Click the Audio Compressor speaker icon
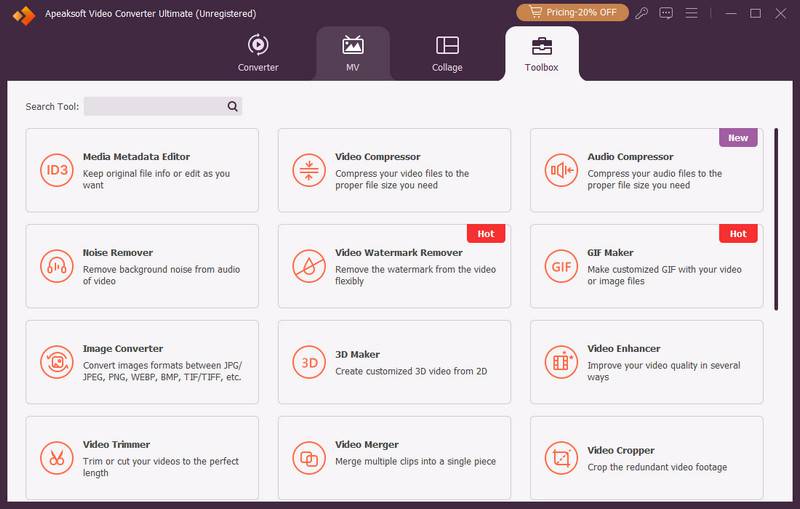The image size is (800, 509). click(561, 170)
